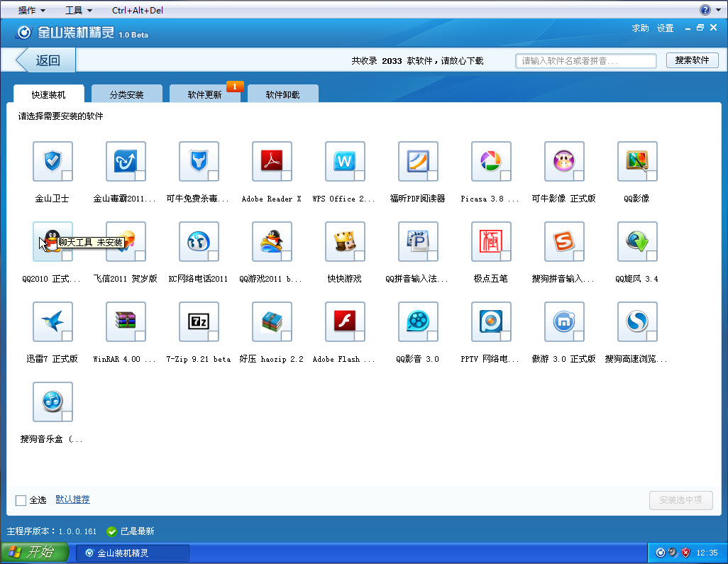Select the Adobe Flash icon
This screenshot has height=564, width=728.
(345, 321)
